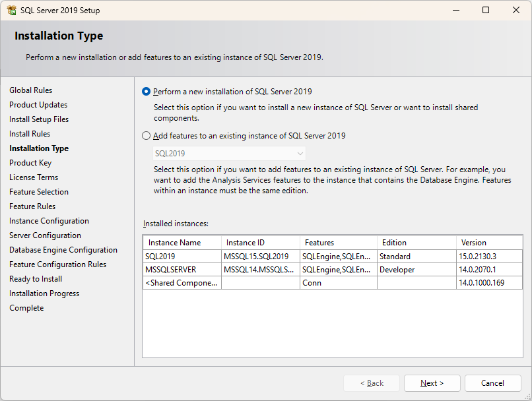Click Feature Selection in sidebar
532x401 pixels.
click(x=39, y=192)
